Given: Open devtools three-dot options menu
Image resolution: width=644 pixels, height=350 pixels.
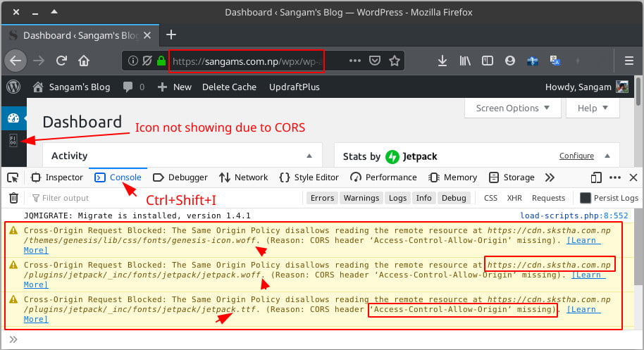Looking at the screenshot, I should click(615, 177).
